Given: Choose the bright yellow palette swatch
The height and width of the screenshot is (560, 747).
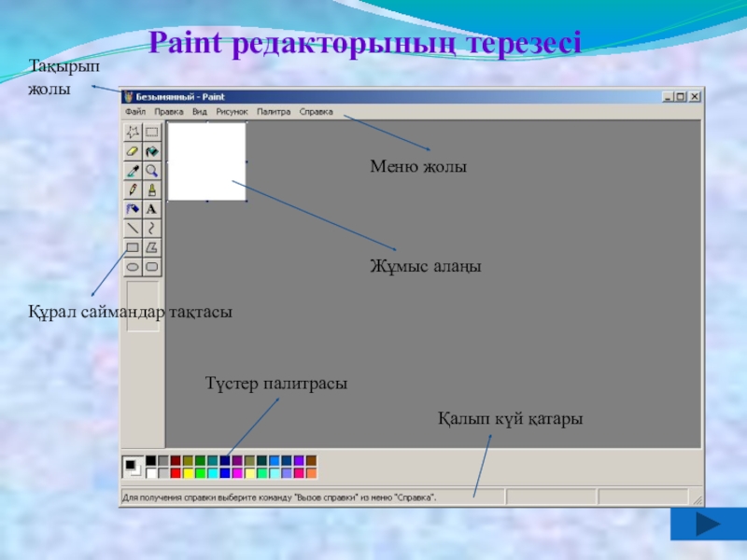Looking at the screenshot, I should [x=188, y=473].
